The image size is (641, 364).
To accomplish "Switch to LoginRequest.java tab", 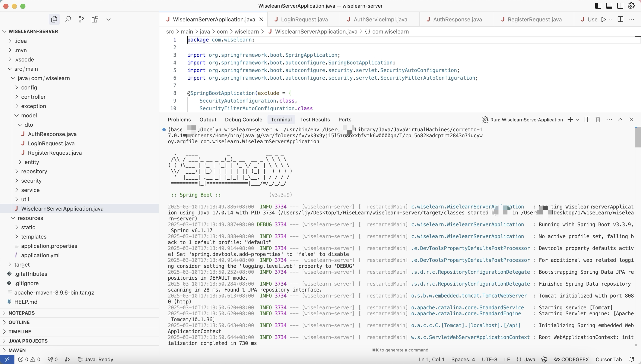I will click(303, 19).
